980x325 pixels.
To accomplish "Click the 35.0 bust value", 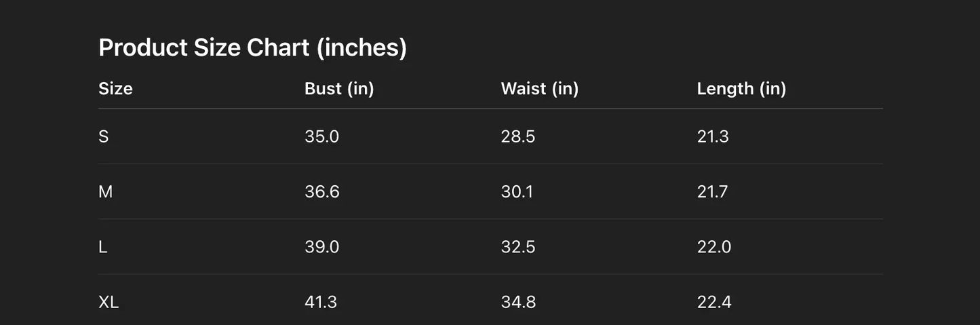I will pos(321,137).
